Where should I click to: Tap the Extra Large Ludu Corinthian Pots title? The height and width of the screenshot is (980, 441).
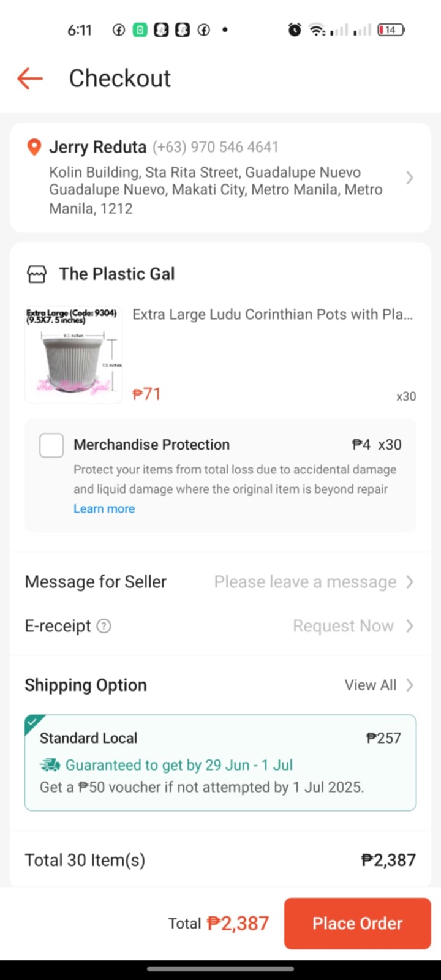point(273,315)
